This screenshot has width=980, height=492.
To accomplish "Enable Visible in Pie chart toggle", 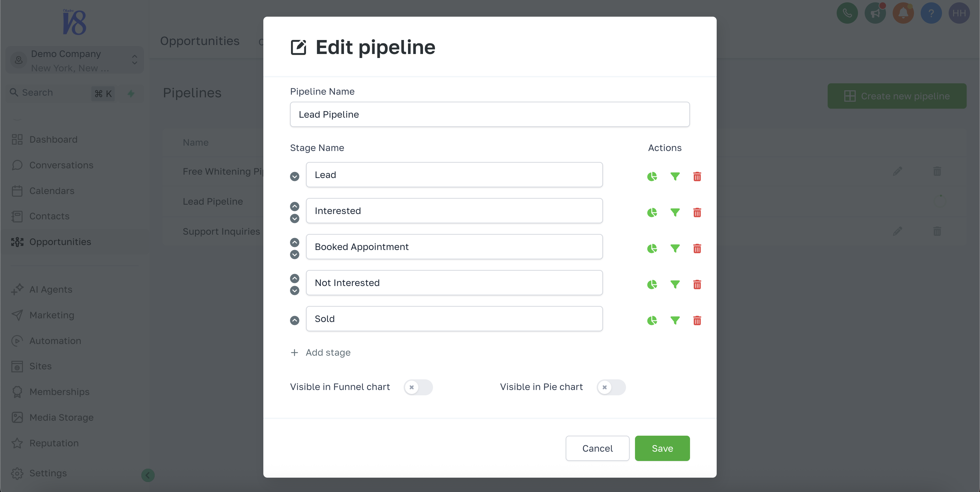I will pos(611,387).
